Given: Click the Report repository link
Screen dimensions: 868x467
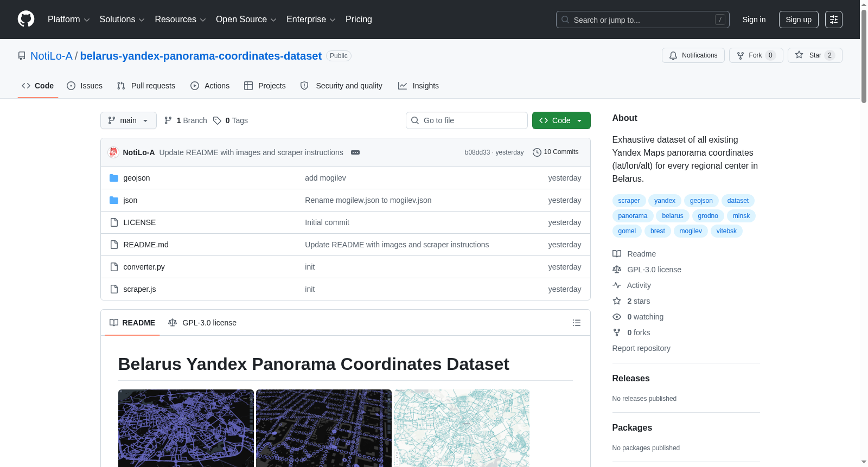Looking at the screenshot, I should tap(641, 348).
